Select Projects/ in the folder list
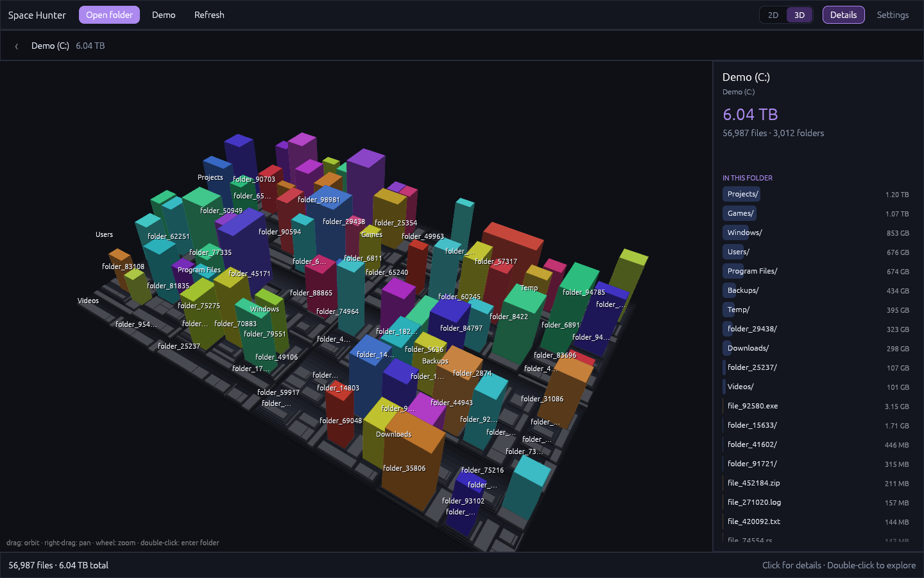Image resolution: width=924 pixels, height=578 pixels. click(x=816, y=194)
